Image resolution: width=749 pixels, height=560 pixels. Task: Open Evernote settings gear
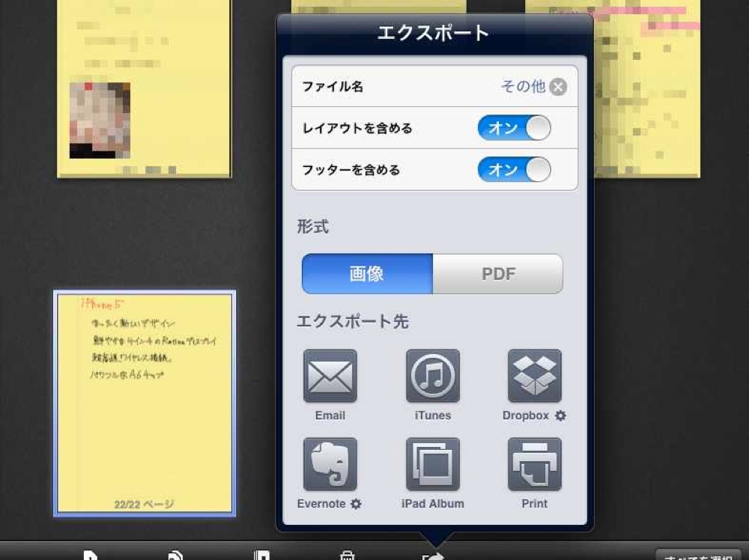pyautogui.click(x=356, y=504)
